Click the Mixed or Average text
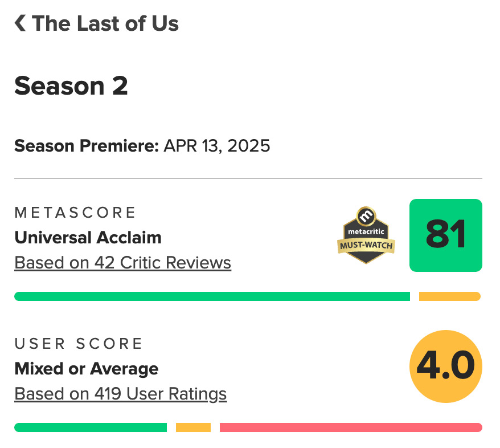500x448 pixels. [x=87, y=369]
